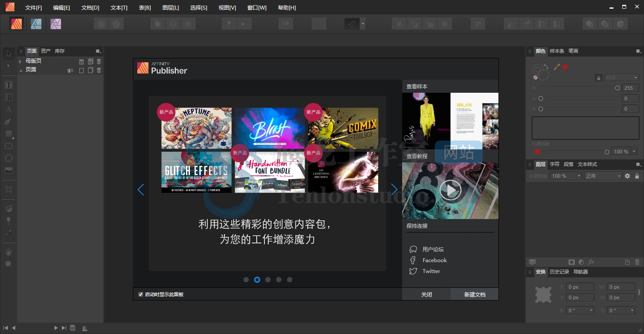The height and width of the screenshot is (334, 644).
Task: Select the Table tool
Action: [9, 97]
